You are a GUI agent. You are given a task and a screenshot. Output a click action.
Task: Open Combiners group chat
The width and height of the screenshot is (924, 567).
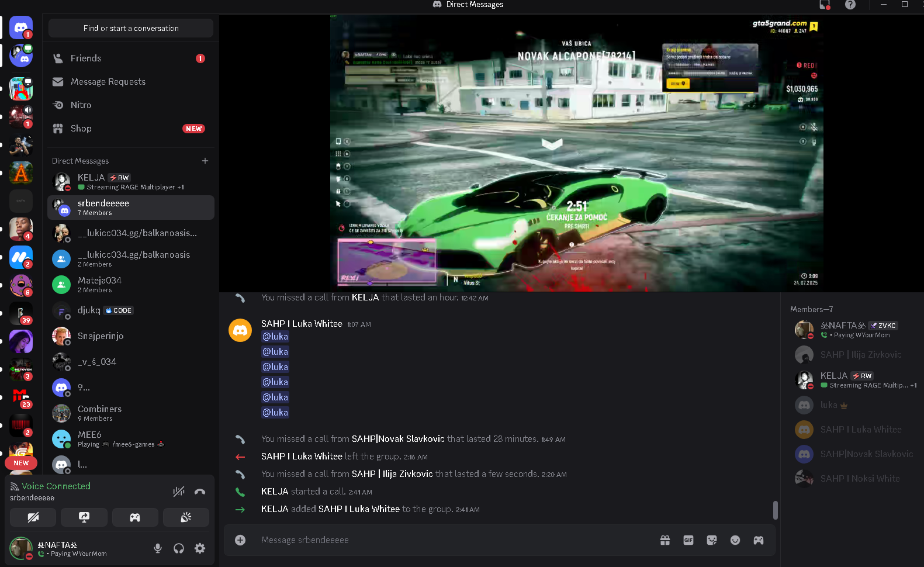click(131, 413)
